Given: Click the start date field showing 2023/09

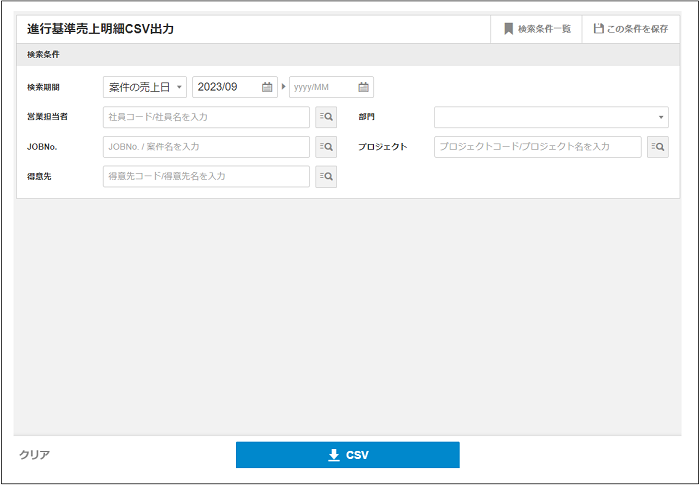Looking at the screenshot, I should pos(226,87).
